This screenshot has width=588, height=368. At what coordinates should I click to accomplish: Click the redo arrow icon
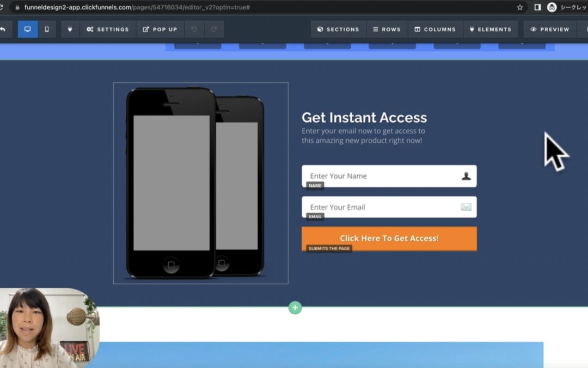pyautogui.click(x=214, y=29)
